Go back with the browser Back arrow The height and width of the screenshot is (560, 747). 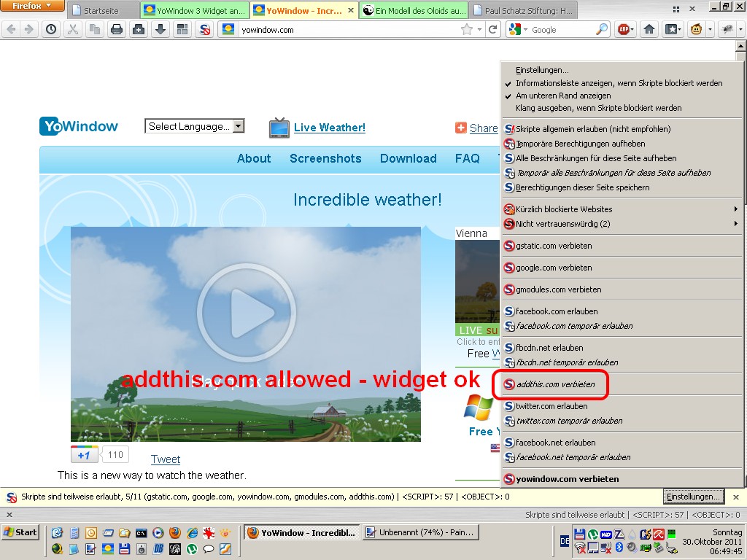(x=11, y=29)
